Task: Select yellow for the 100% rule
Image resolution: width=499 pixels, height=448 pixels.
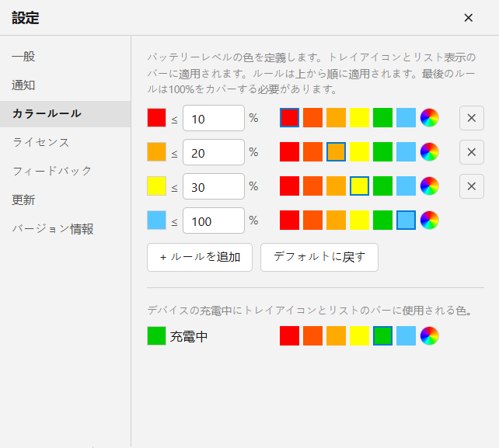Action: tap(359, 220)
